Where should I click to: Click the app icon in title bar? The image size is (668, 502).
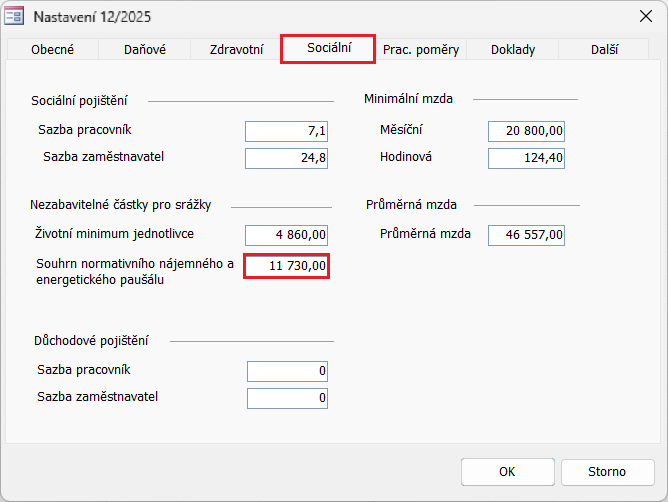click(16, 17)
